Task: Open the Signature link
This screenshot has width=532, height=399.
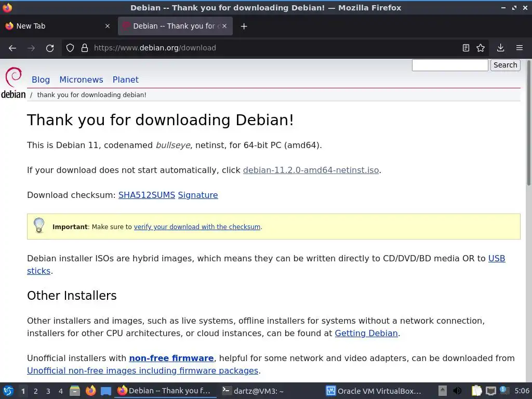Action: click(x=198, y=195)
